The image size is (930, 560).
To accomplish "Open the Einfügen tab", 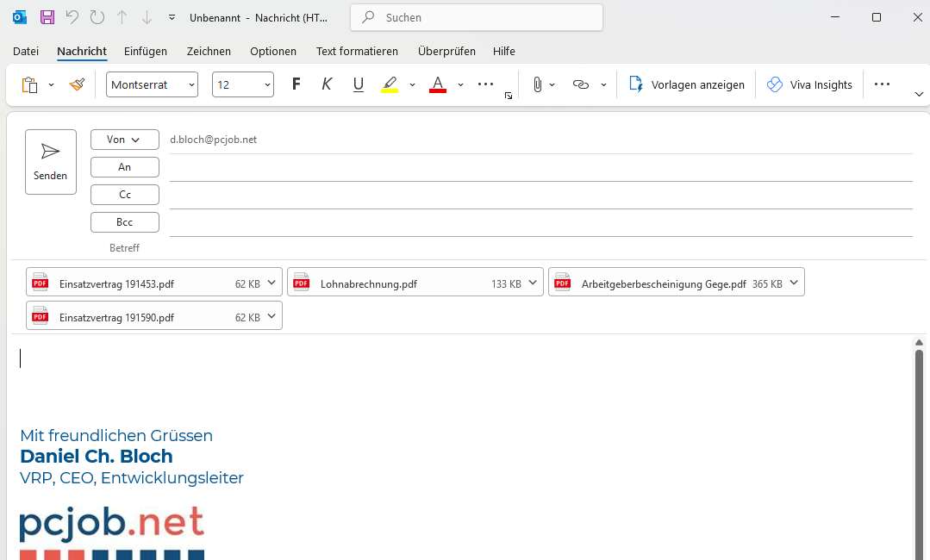I will point(146,52).
